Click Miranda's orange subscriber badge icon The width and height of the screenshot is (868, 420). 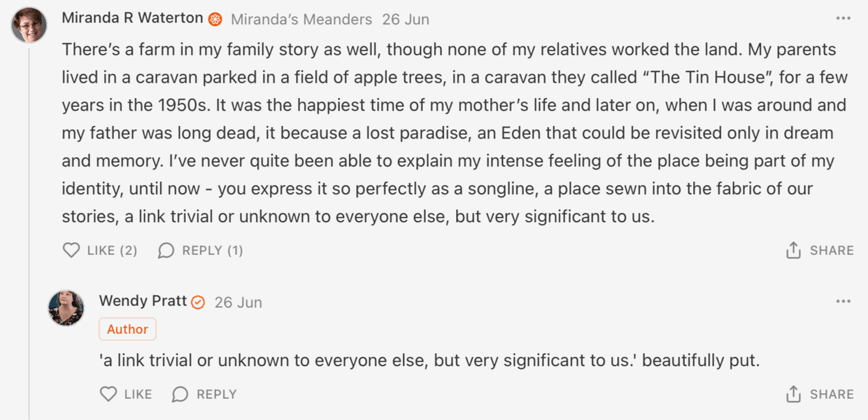tap(215, 20)
